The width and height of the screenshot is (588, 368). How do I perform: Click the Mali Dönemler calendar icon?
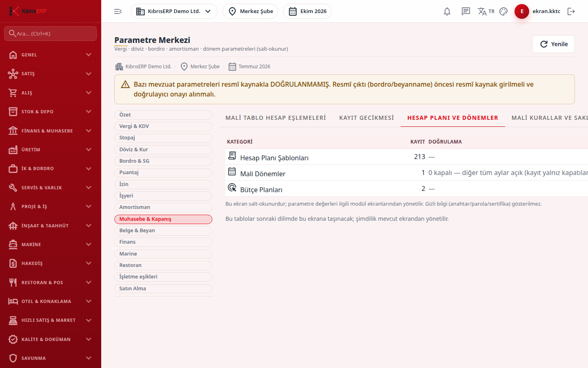tap(232, 172)
